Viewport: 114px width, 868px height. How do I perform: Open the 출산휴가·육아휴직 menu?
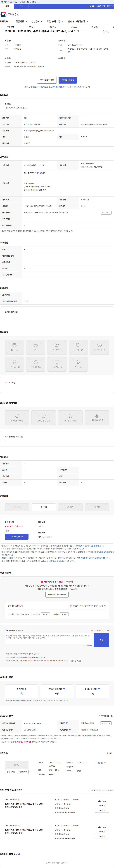pos(78,22)
